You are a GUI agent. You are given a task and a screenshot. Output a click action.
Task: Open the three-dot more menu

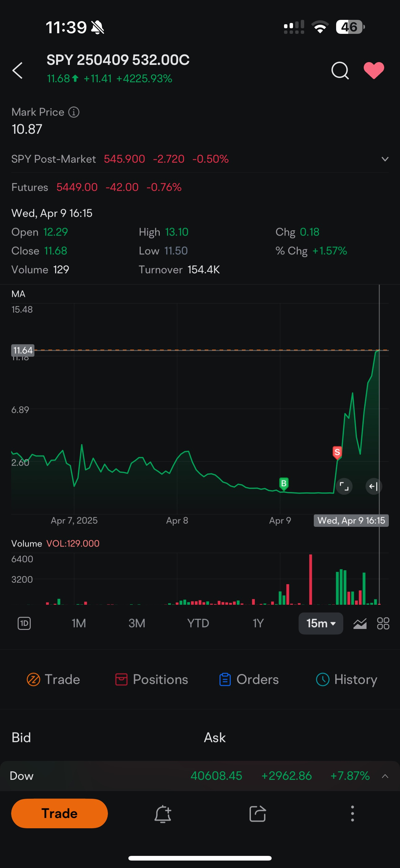click(353, 814)
